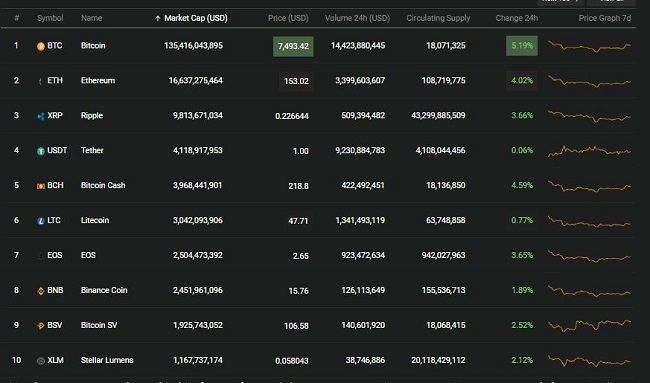
Task: Click the EOS logo icon
Action: 41,256
